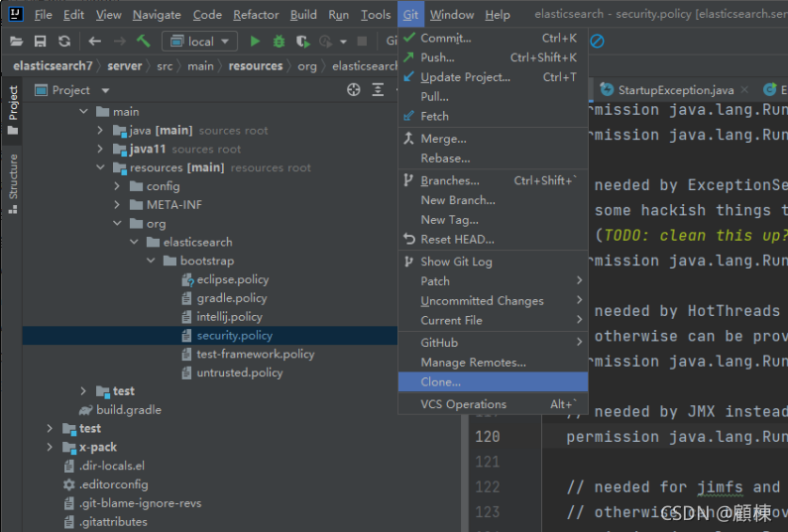Screen dimensions: 788x532
Task: Click the Synchronize/reload toolbar icon
Action: click(x=64, y=42)
